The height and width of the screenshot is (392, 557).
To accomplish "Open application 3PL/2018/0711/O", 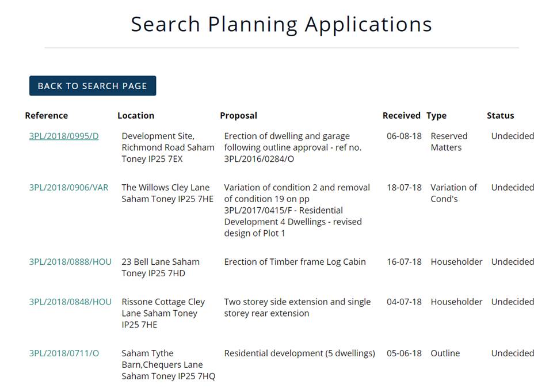I will coord(64,353).
